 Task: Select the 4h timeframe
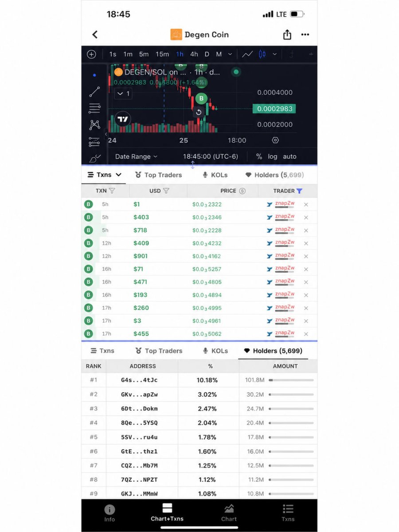point(194,54)
